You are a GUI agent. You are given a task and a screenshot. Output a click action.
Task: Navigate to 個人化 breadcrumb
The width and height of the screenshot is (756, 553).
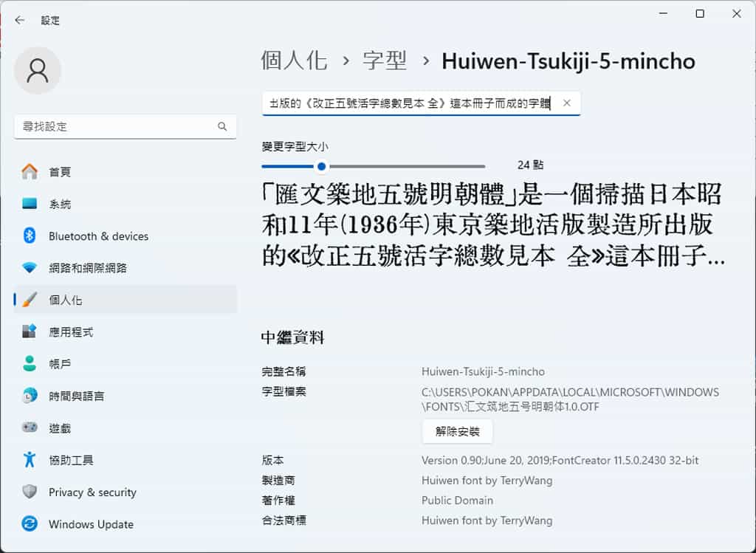[x=294, y=61]
